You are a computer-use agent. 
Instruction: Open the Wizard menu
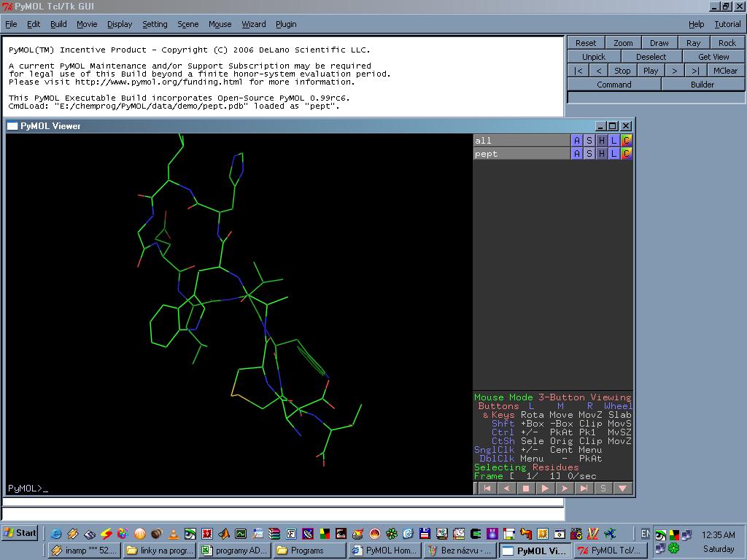[253, 24]
